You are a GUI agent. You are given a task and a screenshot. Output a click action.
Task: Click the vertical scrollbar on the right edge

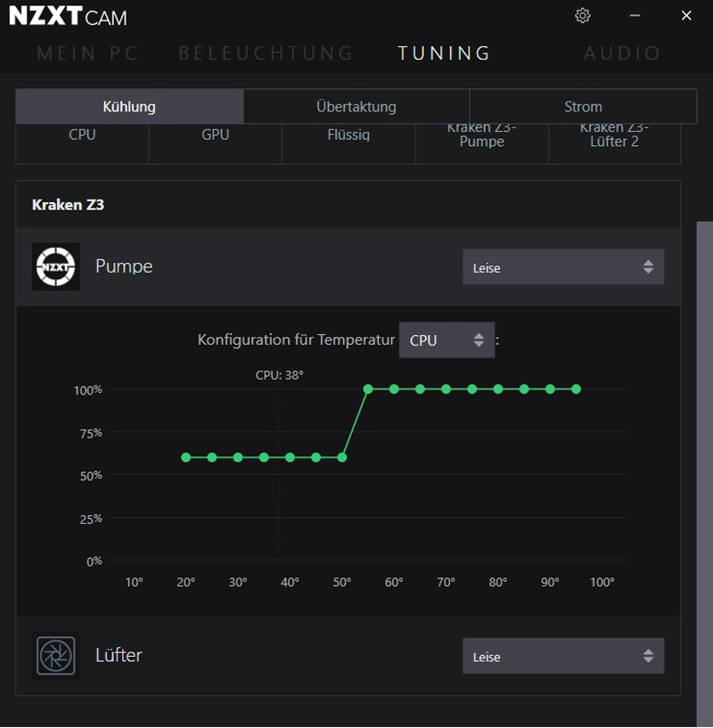pos(705,473)
